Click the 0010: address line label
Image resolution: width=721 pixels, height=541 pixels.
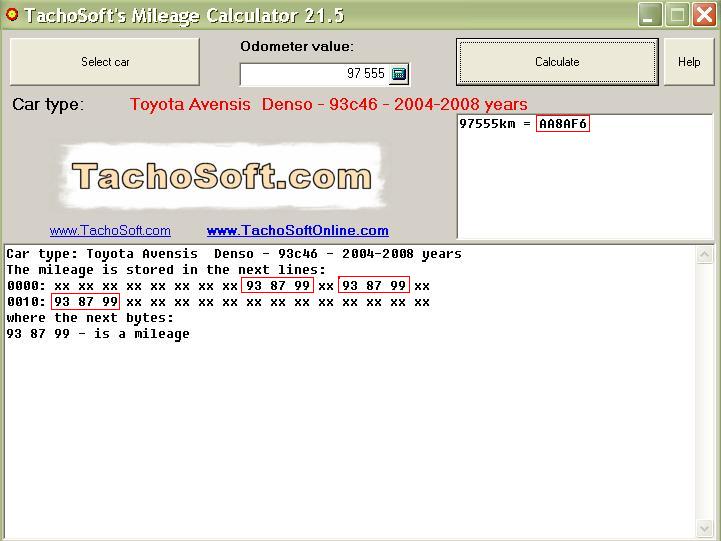[x=26, y=302]
